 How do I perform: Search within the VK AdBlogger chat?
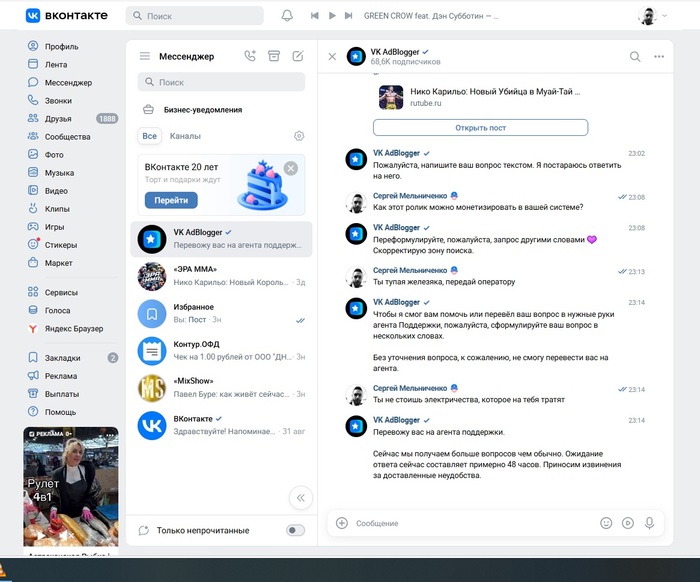click(635, 56)
